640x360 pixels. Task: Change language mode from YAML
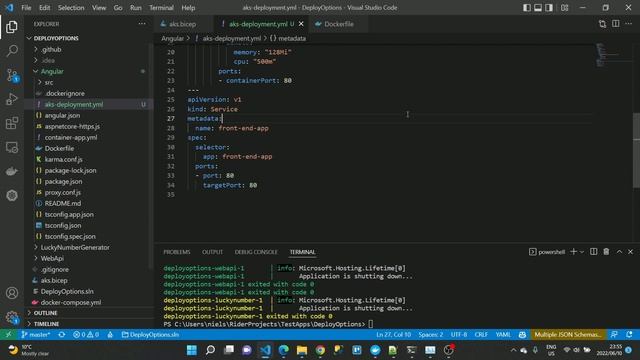tap(503, 335)
